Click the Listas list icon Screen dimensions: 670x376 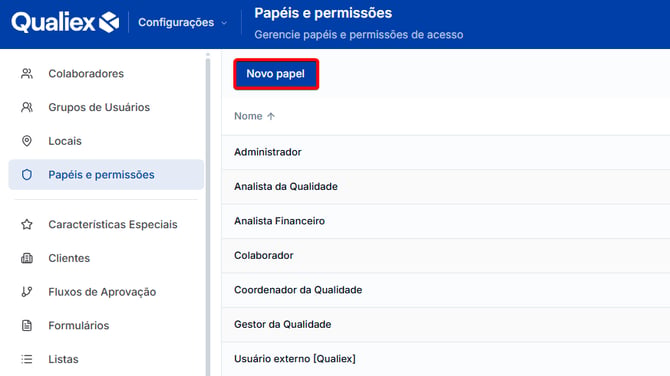click(x=27, y=359)
